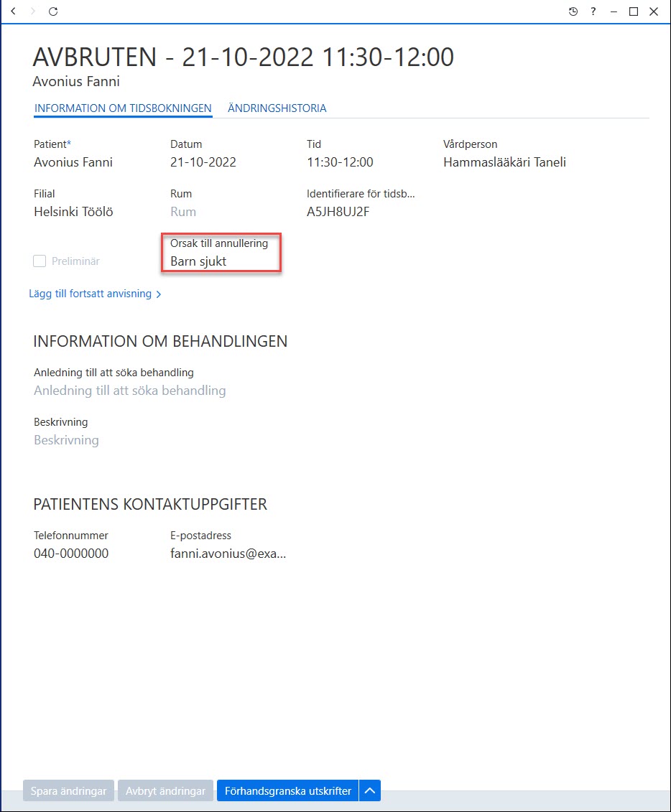Click Förhandsgranska utskrifter button

pos(287,790)
